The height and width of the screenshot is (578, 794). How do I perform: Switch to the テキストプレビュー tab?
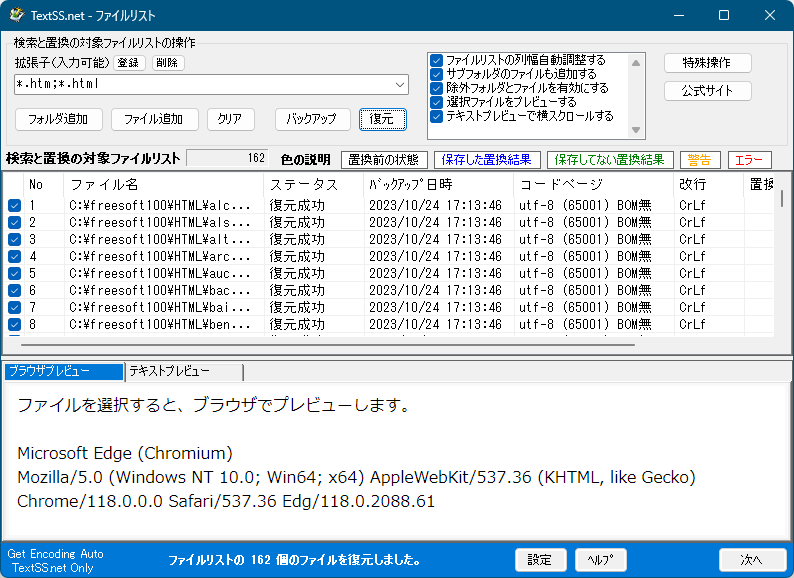coord(183,371)
